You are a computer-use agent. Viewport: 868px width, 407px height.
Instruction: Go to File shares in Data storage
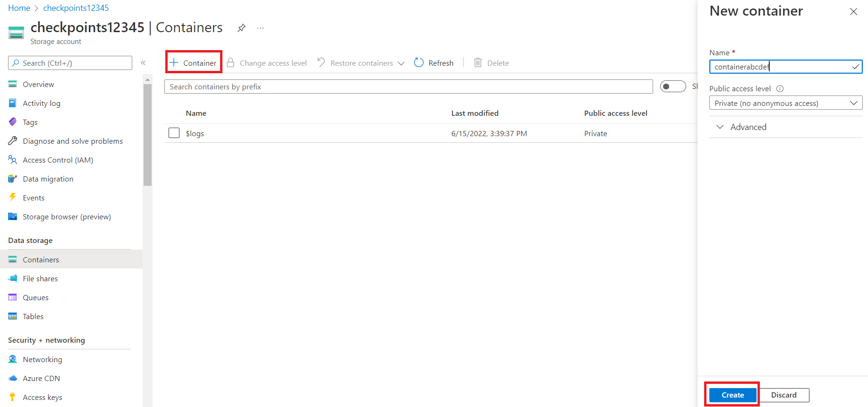click(x=40, y=278)
